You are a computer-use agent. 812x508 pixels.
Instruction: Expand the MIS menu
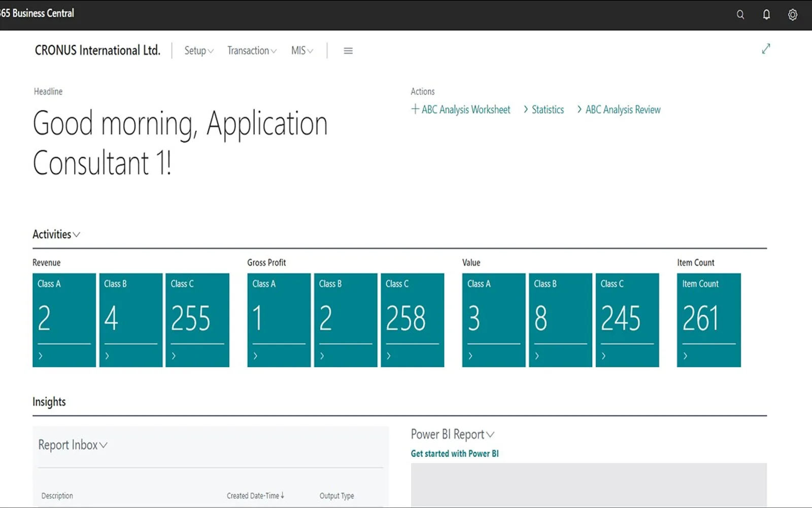click(302, 51)
